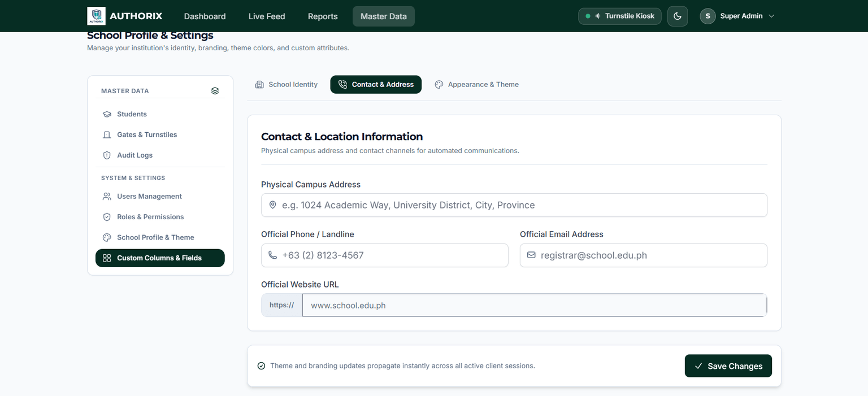Click the Roles & Permissions shield-check icon
The image size is (868, 396).
pyautogui.click(x=107, y=217)
